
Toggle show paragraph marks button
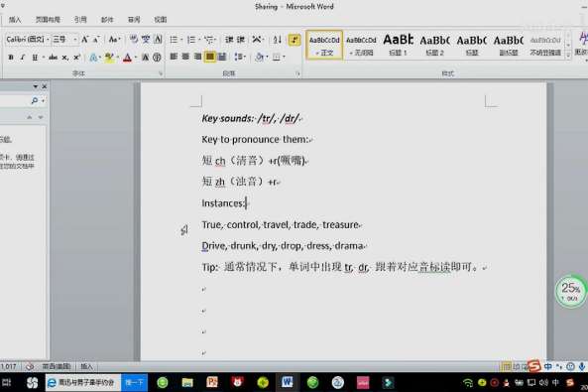click(294, 40)
